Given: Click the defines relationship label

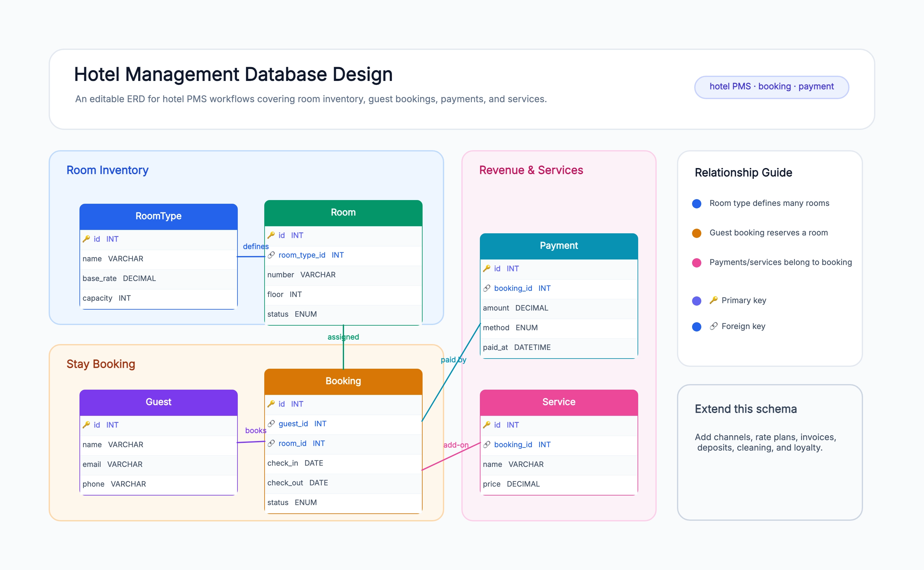Looking at the screenshot, I should [x=256, y=246].
